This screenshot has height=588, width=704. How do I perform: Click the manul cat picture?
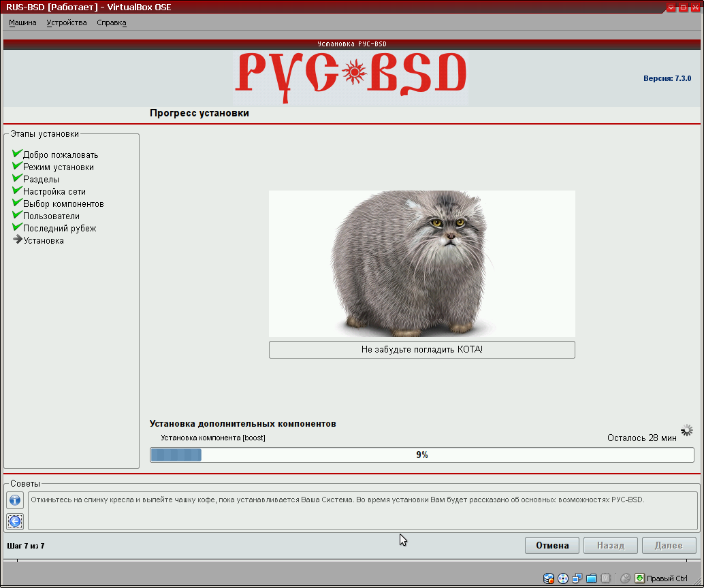[x=422, y=263]
